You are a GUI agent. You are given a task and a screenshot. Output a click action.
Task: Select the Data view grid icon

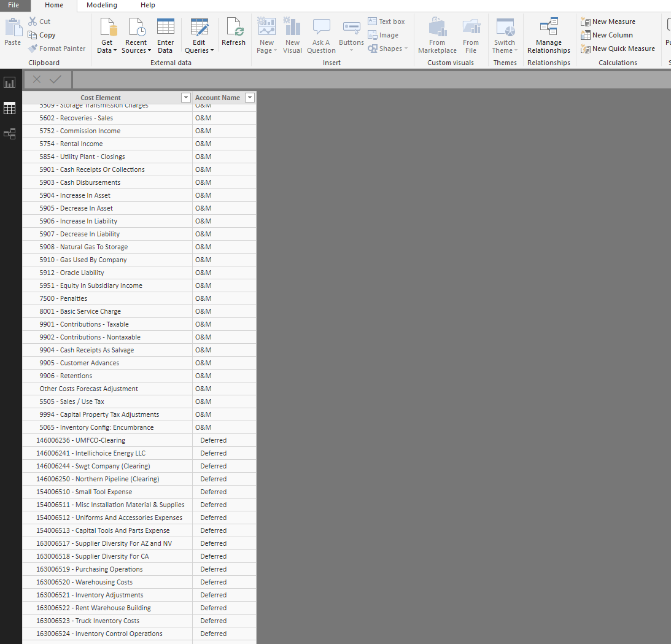9,108
